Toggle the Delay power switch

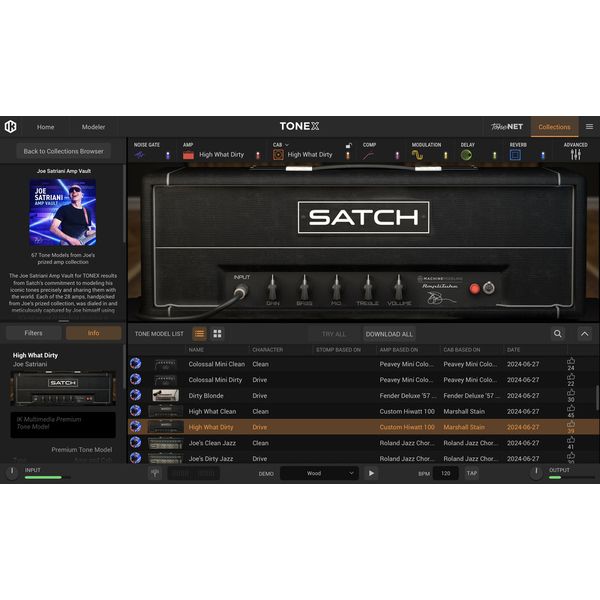[x=494, y=155]
